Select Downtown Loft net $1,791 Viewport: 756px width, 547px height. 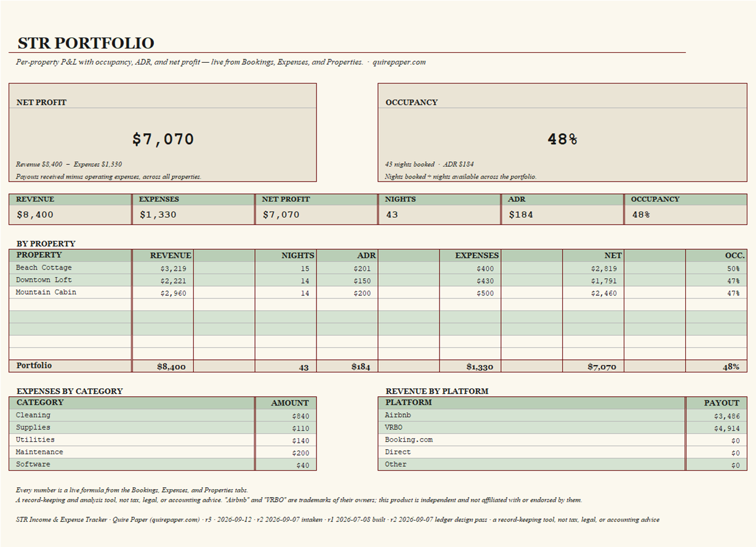point(604,281)
